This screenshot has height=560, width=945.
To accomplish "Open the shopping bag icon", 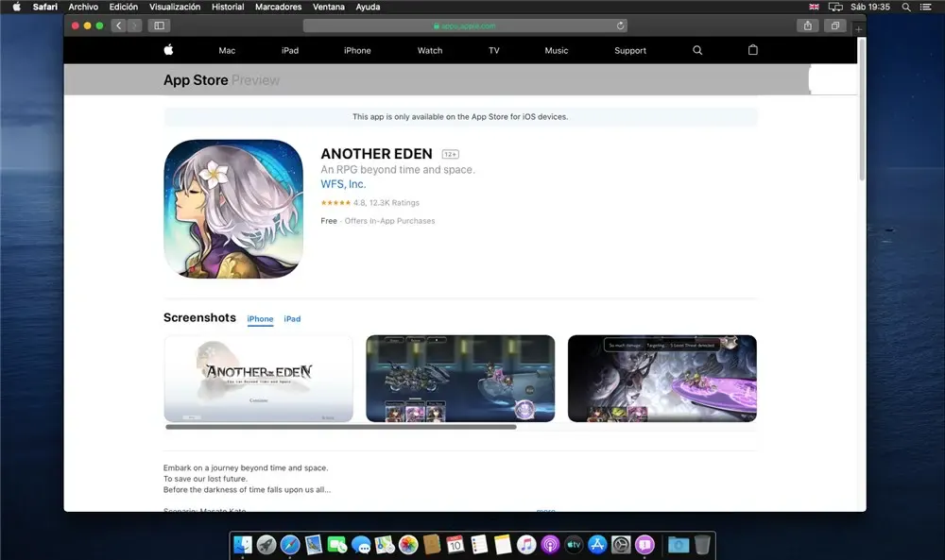I will point(753,50).
